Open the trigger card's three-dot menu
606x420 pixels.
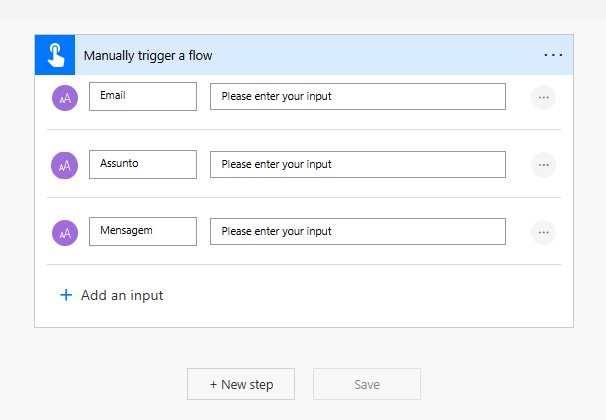pos(553,55)
